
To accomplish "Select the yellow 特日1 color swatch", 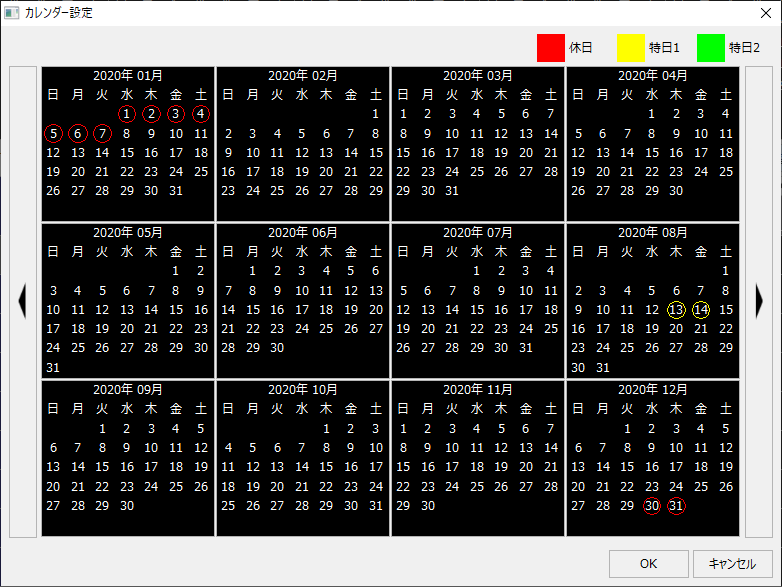I will click(x=631, y=48).
